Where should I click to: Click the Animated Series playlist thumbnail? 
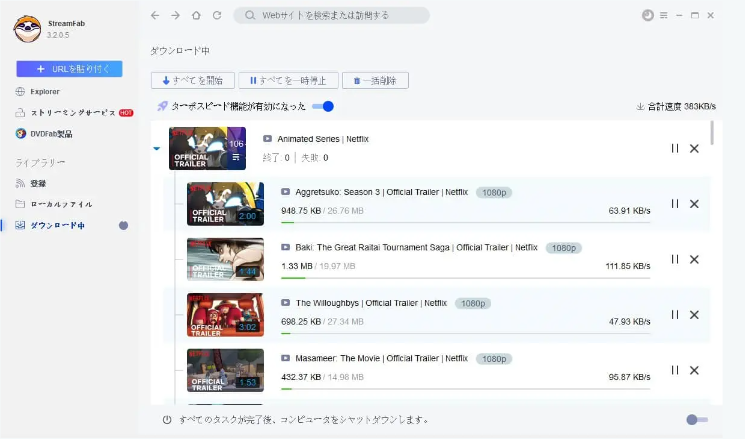(207, 148)
